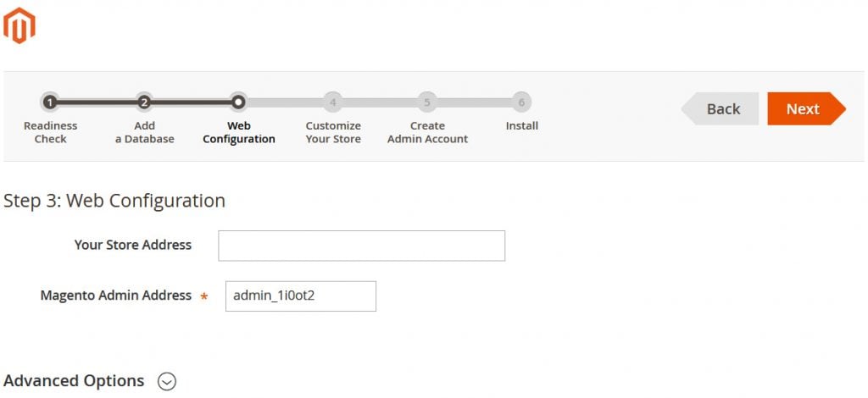Go back with the Back button
The image size is (868, 398).
coord(721,109)
